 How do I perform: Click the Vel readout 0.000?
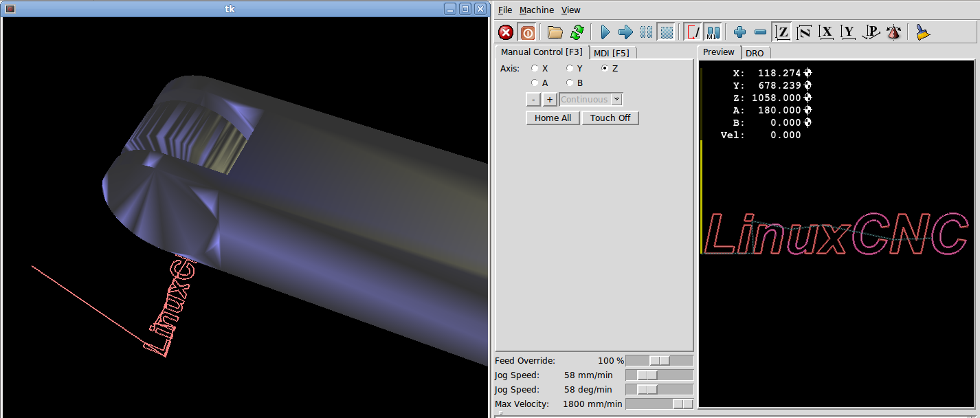(786, 135)
